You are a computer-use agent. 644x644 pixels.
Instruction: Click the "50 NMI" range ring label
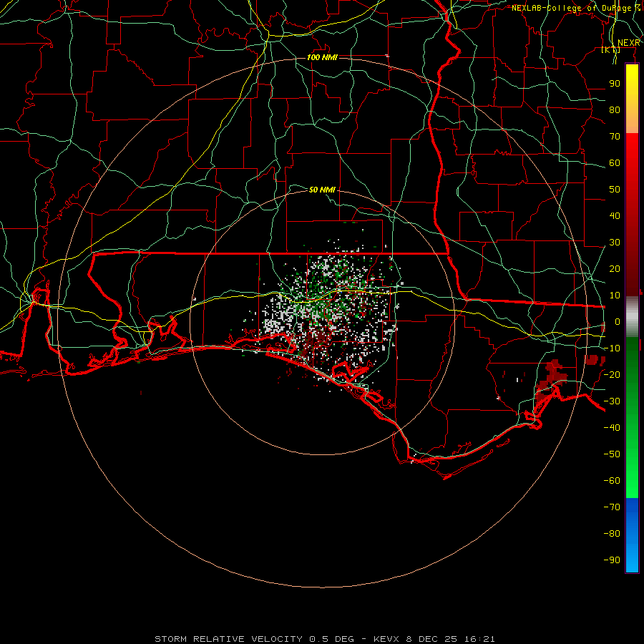pos(322,190)
